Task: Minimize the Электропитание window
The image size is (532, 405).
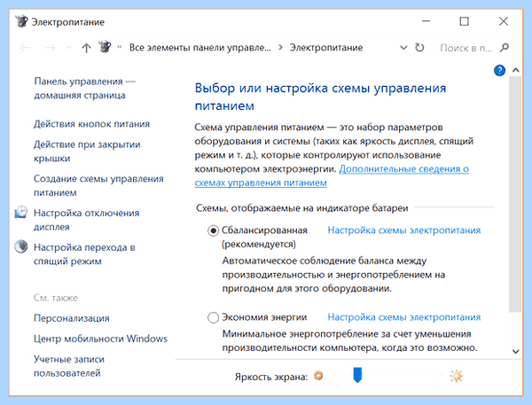Action: pos(426,21)
